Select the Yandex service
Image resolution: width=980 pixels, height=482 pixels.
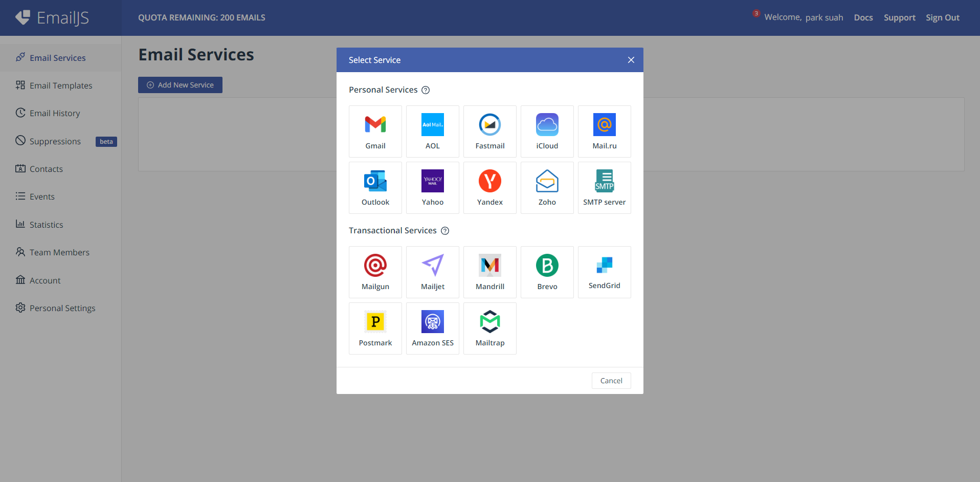click(x=490, y=188)
